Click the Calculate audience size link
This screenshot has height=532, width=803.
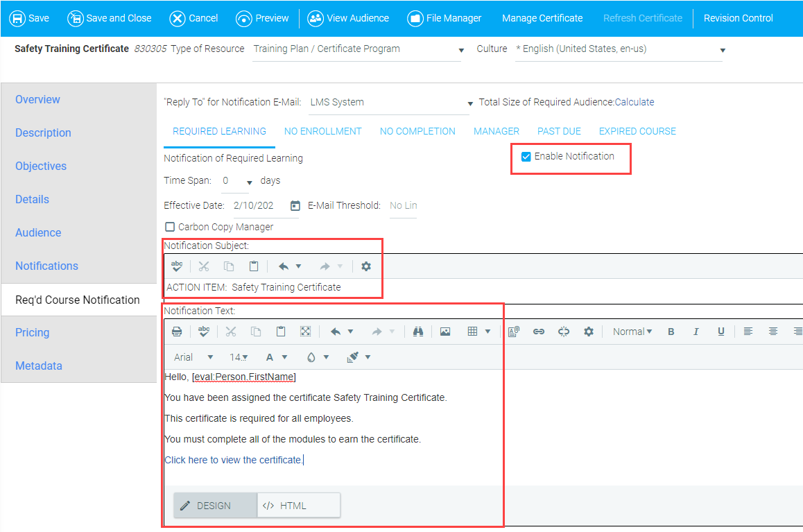tap(634, 102)
